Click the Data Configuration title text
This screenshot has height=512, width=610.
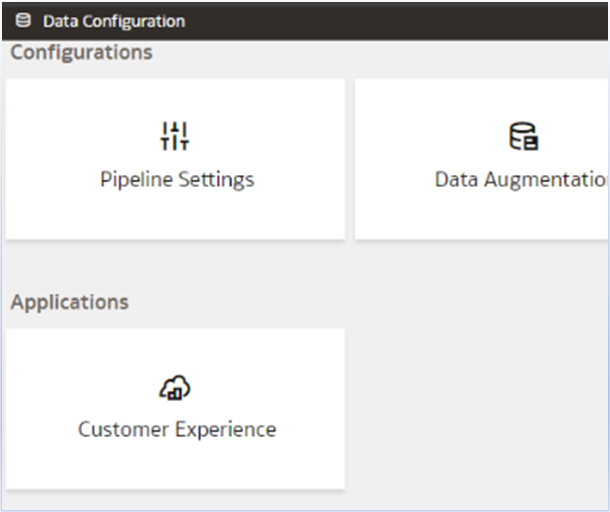click(114, 21)
